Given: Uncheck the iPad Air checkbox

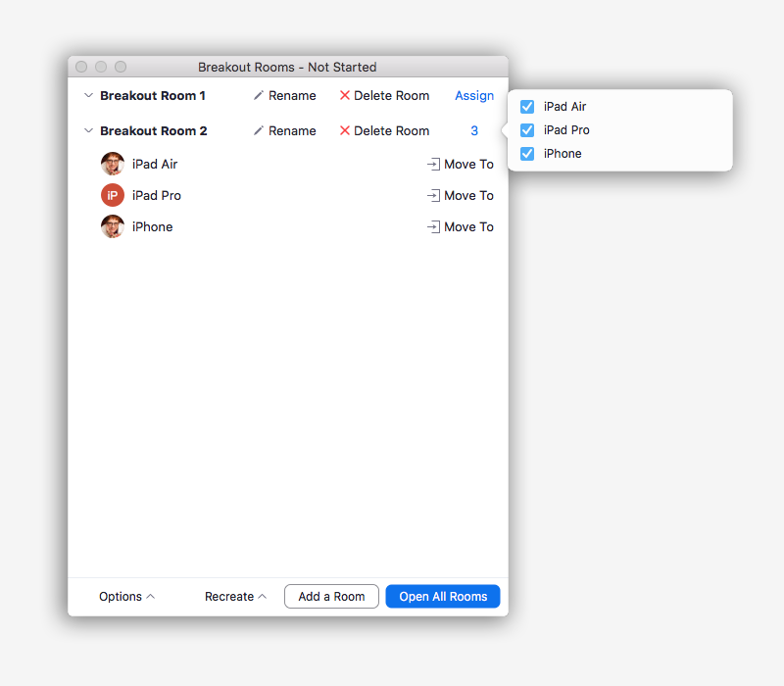Looking at the screenshot, I should pos(527,107).
